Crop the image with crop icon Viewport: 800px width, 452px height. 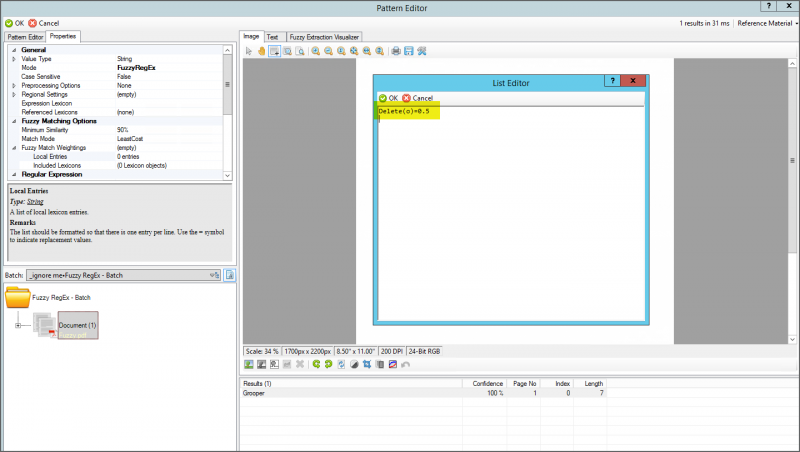click(x=367, y=364)
